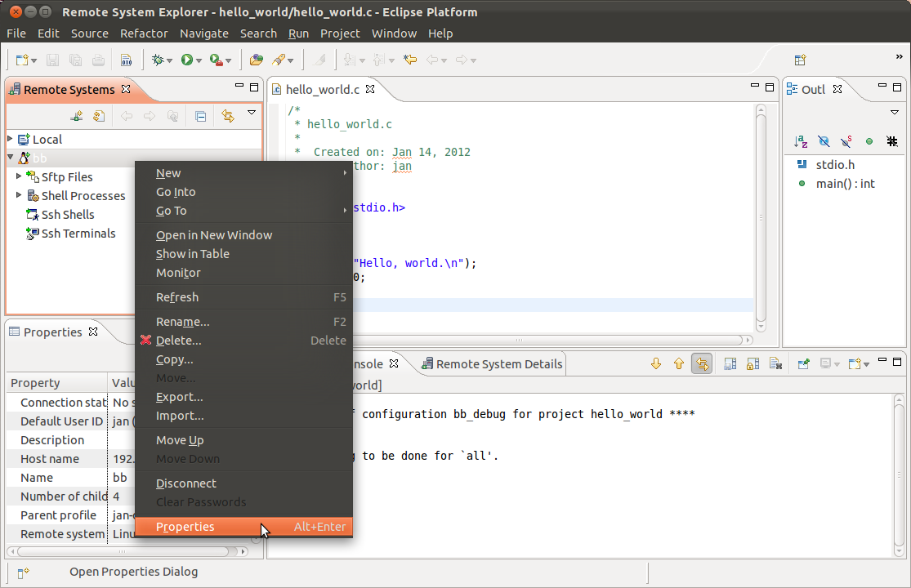Click the Console previous error up arrow
Image resolution: width=911 pixels, height=588 pixels.
[679, 364]
